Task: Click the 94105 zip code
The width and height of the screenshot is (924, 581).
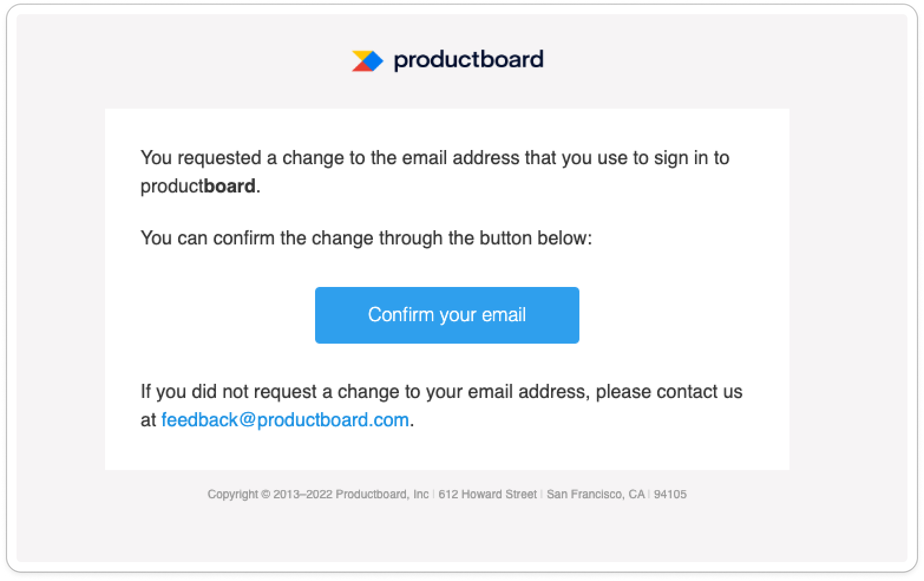Action: click(x=670, y=494)
